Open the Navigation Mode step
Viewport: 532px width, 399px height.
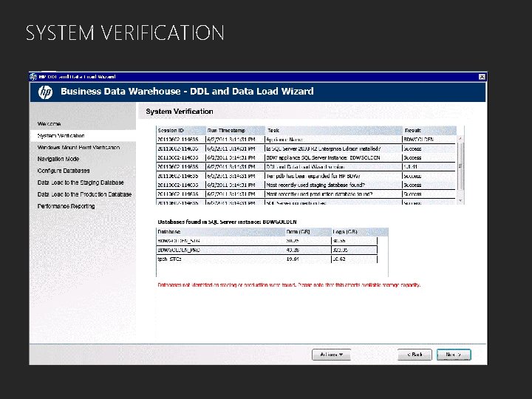[x=58, y=159]
